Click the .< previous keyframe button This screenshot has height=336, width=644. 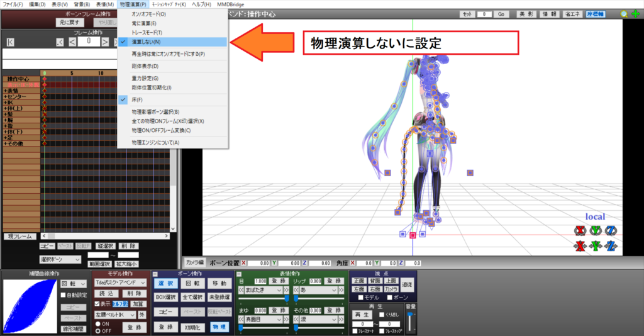pyautogui.click(x=60, y=42)
